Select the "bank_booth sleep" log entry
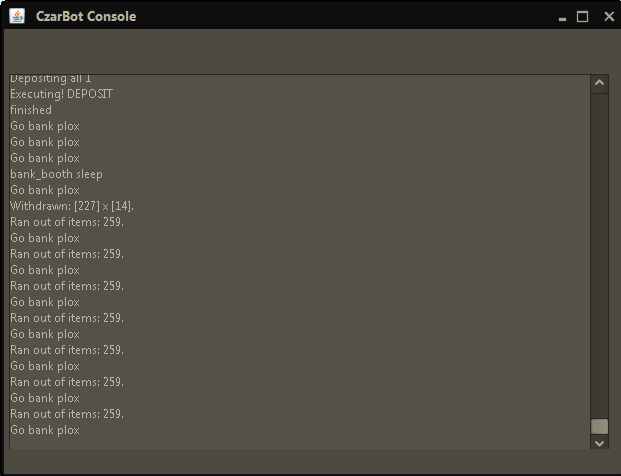Screen dimensions: 621x476 pos(56,174)
